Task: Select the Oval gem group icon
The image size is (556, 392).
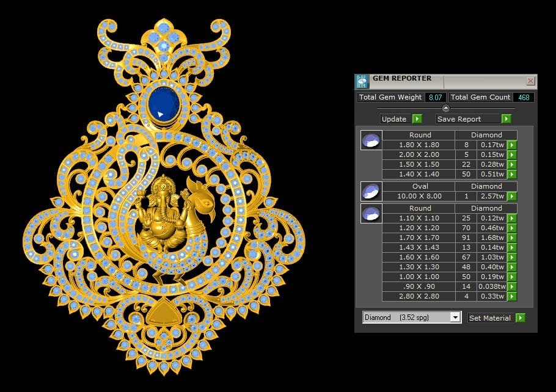Action: tap(371, 191)
